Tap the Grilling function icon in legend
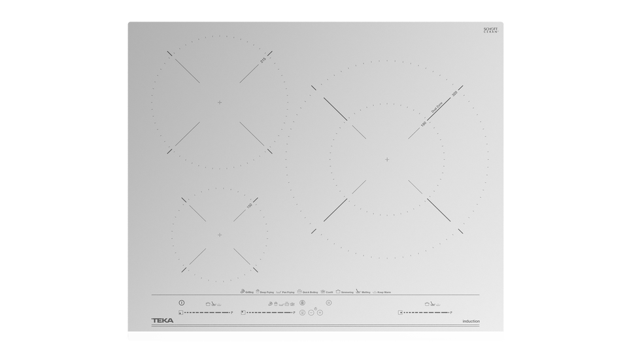The image size is (644, 362). 242,292
